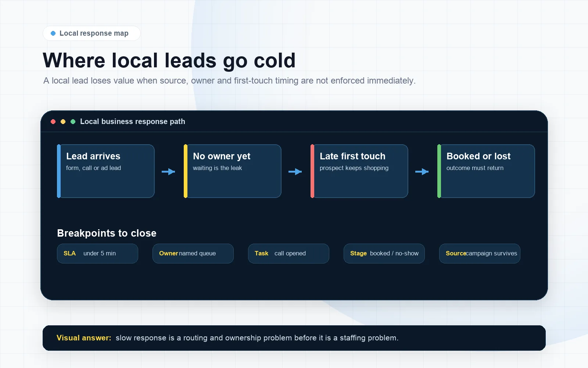Click the 'Local business response path' title
The width and height of the screenshot is (588, 368).
pyautogui.click(x=133, y=121)
